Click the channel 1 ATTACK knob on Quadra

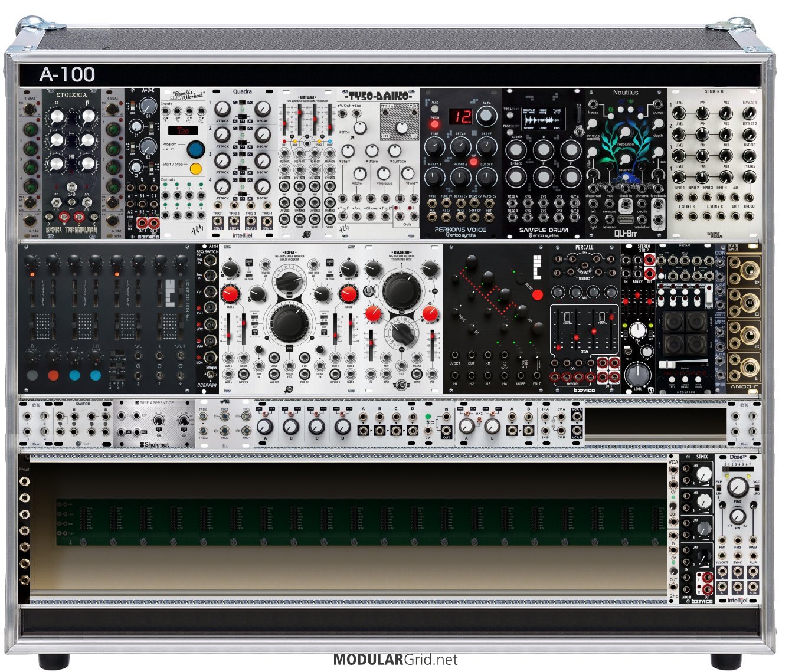(222, 110)
